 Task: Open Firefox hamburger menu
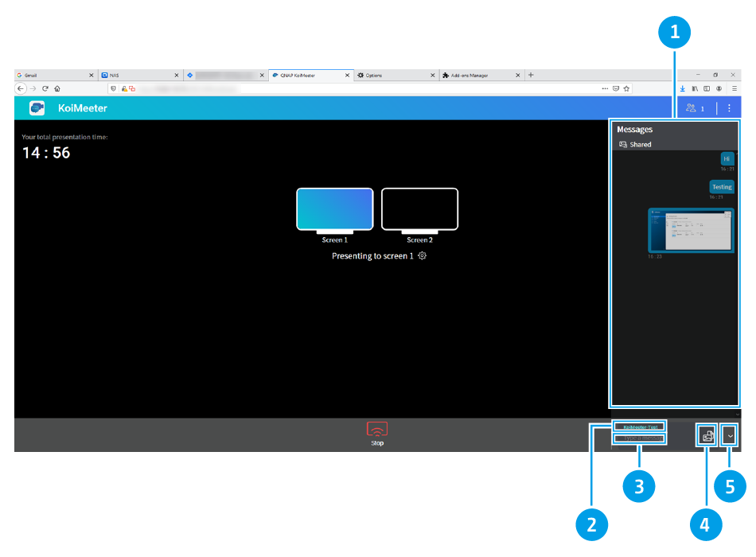click(x=735, y=88)
